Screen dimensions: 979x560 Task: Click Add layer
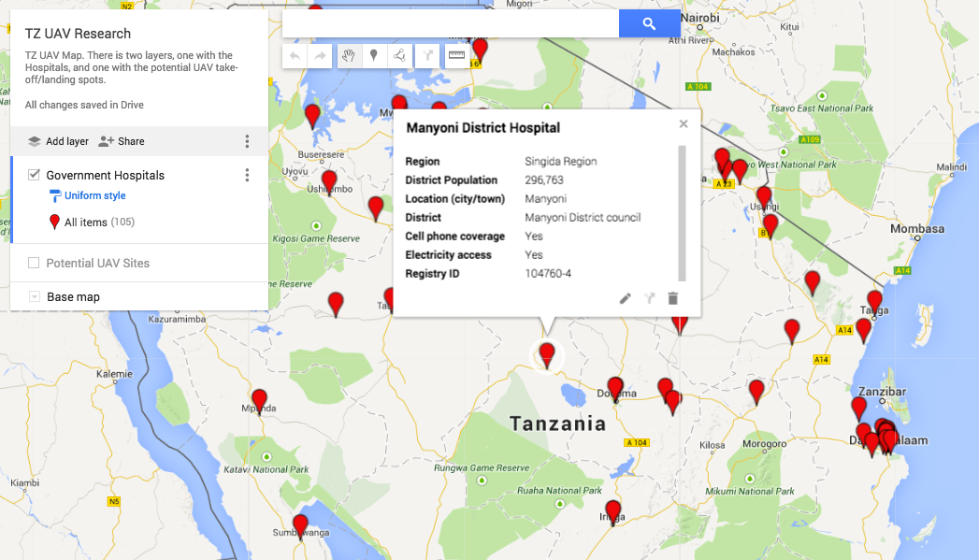[x=58, y=141]
